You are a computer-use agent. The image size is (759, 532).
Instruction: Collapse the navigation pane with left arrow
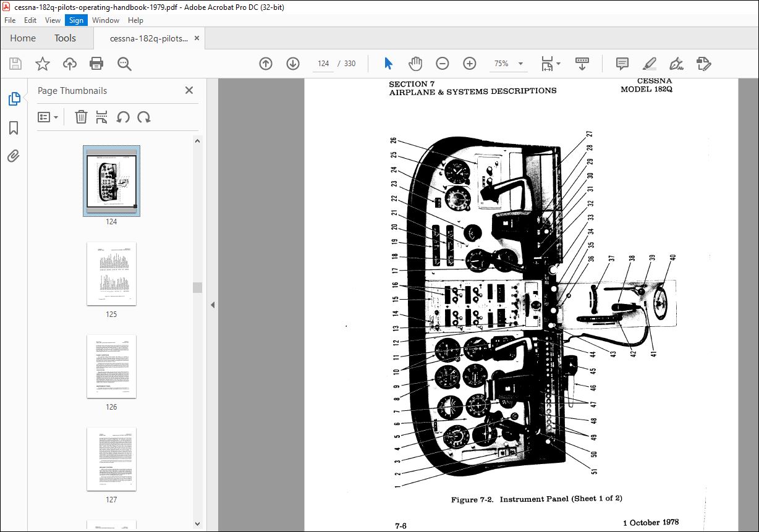coord(213,305)
